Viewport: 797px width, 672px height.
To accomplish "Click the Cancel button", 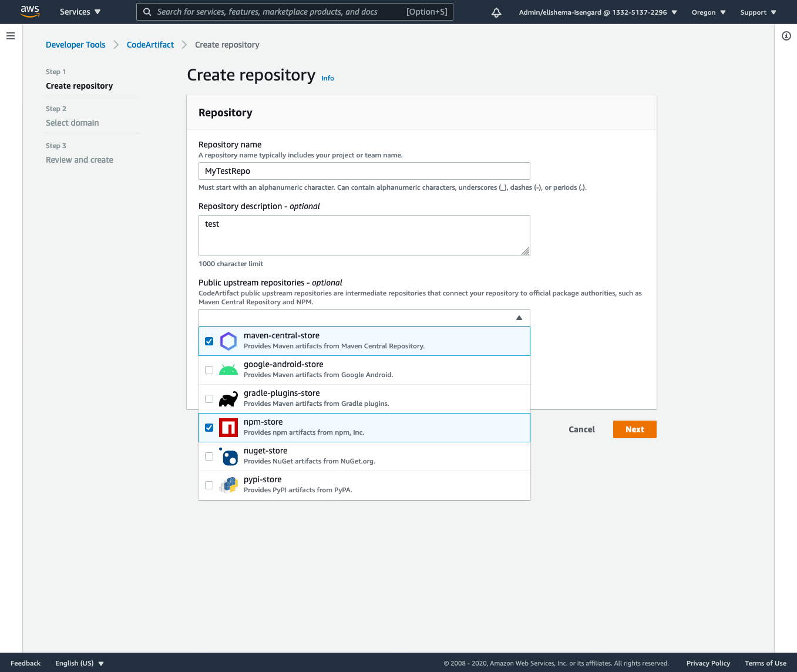I will [x=581, y=429].
